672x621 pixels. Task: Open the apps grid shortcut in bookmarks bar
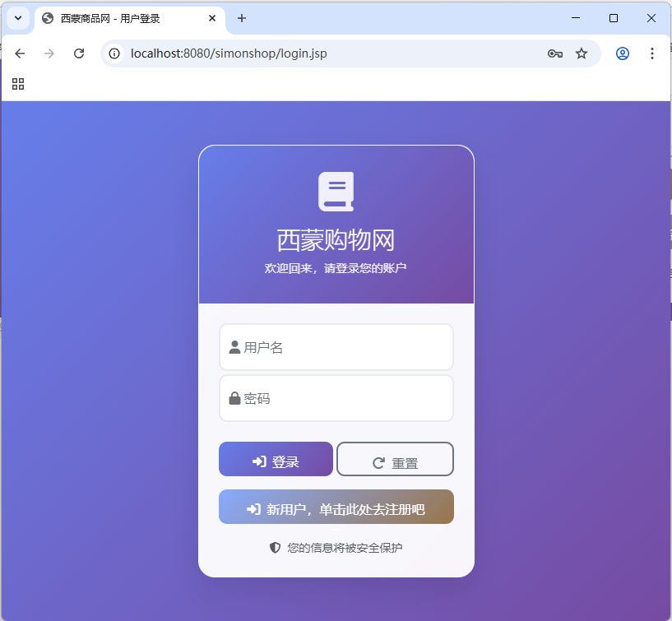tap(18, 84)
